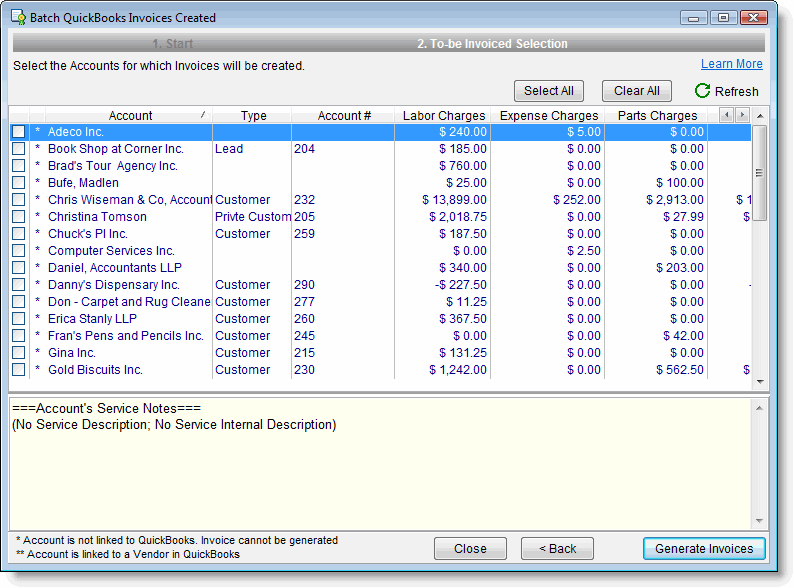Click the app icon in title bar
Viewport: 794px width, 588px height.
19,18
